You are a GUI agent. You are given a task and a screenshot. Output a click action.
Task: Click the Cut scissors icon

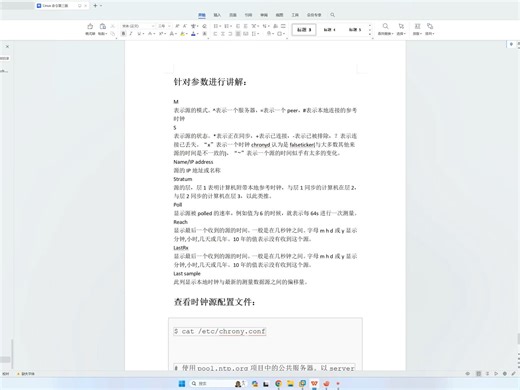[113, 26]
